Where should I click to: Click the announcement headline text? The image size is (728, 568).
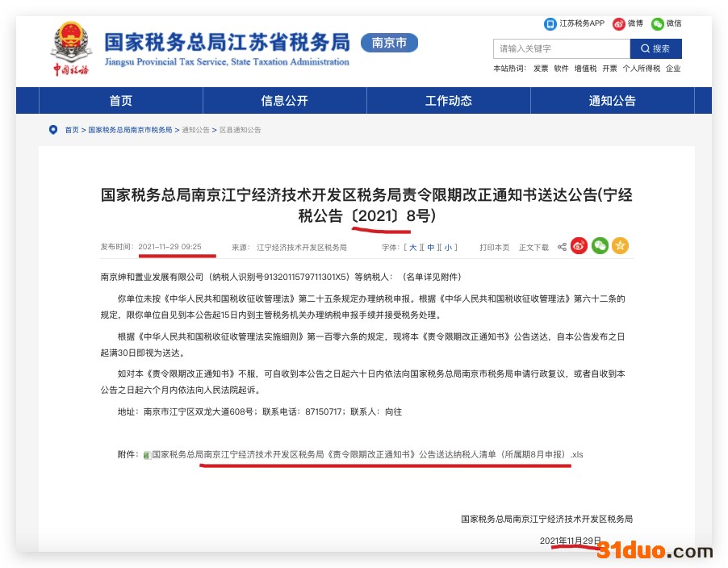[366, 205]
